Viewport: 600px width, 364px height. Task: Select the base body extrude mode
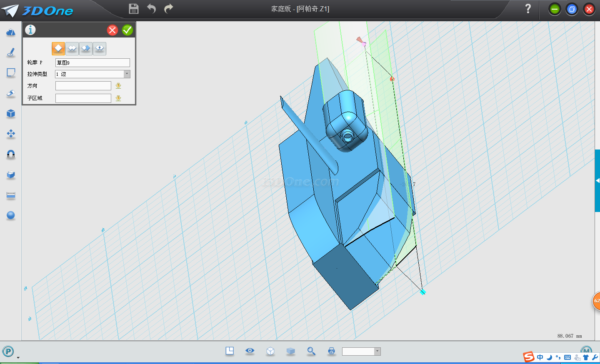click(58, 49)
